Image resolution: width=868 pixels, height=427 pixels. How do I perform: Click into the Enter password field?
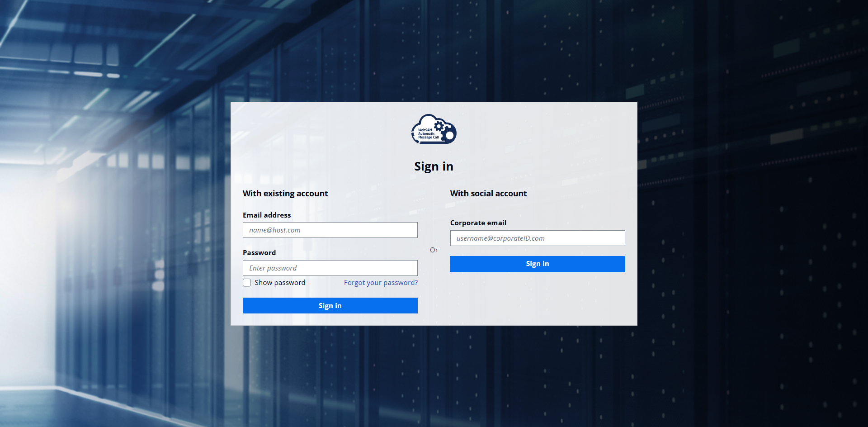[330, 268]
